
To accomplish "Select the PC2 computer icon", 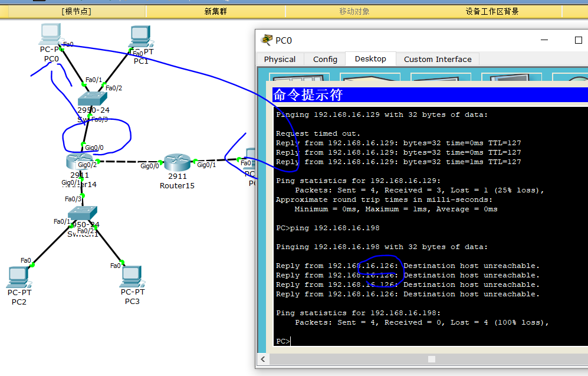I will click(x=18, y=277).
